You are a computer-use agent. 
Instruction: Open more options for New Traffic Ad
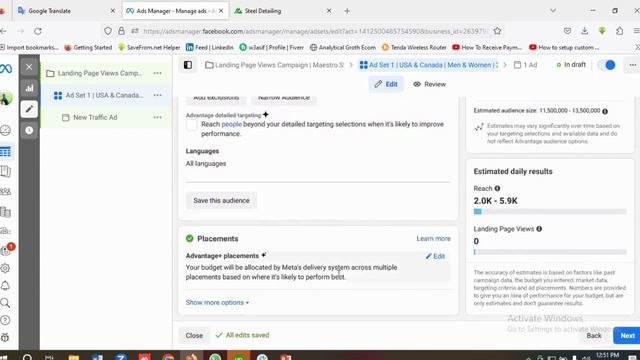pyautogui.click(x=158, y=117)
